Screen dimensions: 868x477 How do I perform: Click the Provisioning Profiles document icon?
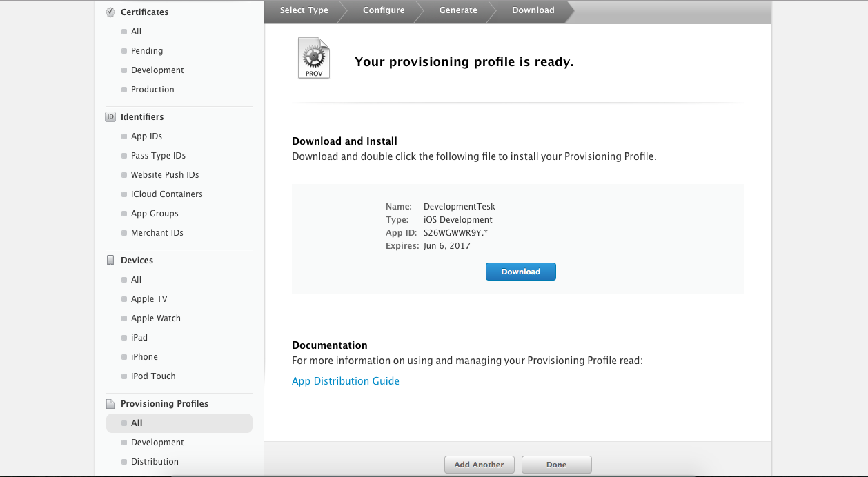[x=110, y=403]
